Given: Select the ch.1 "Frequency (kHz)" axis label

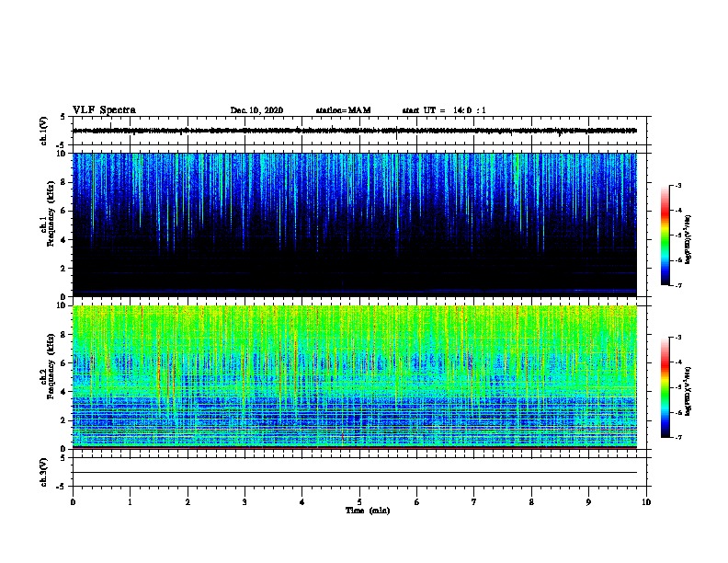Looking at the screenshot, I should (51, 214).
